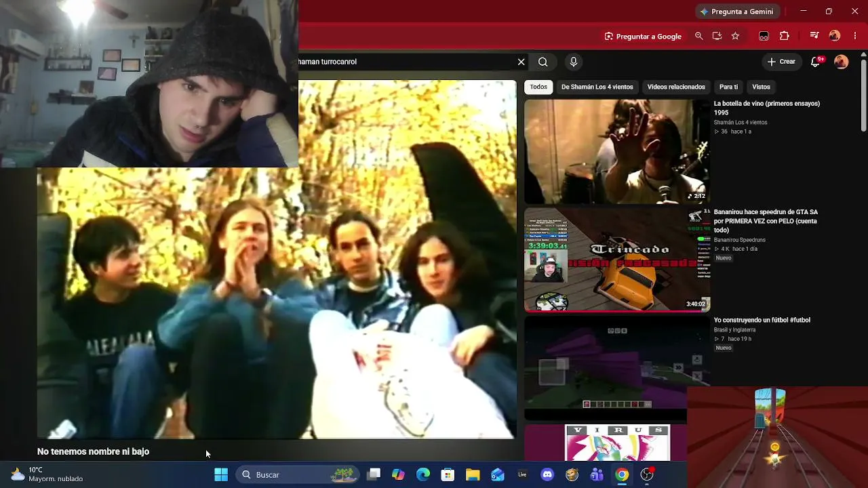Open Outlook from the taskbar
Screen dimensions: 868x488
point(498,474)
